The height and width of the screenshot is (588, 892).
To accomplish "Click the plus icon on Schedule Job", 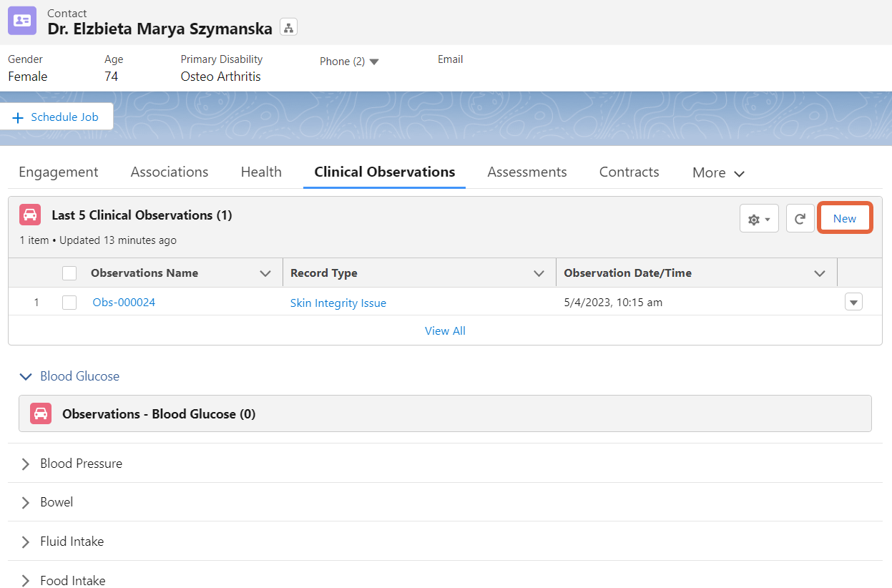I will pyautogui.click(x=19, y=117).
